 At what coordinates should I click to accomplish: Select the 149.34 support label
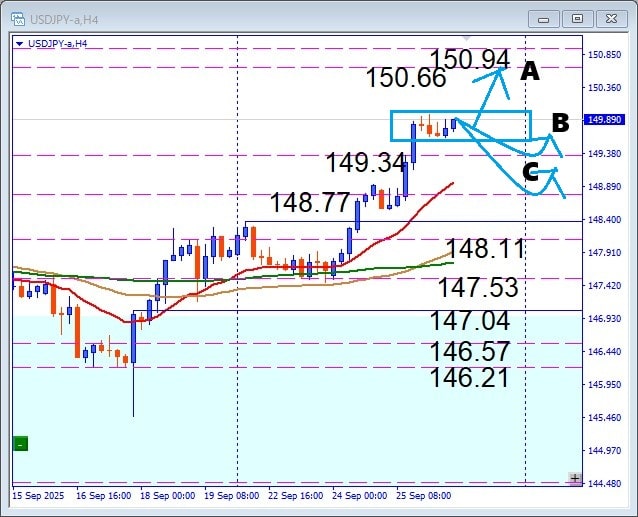(366, 162)
